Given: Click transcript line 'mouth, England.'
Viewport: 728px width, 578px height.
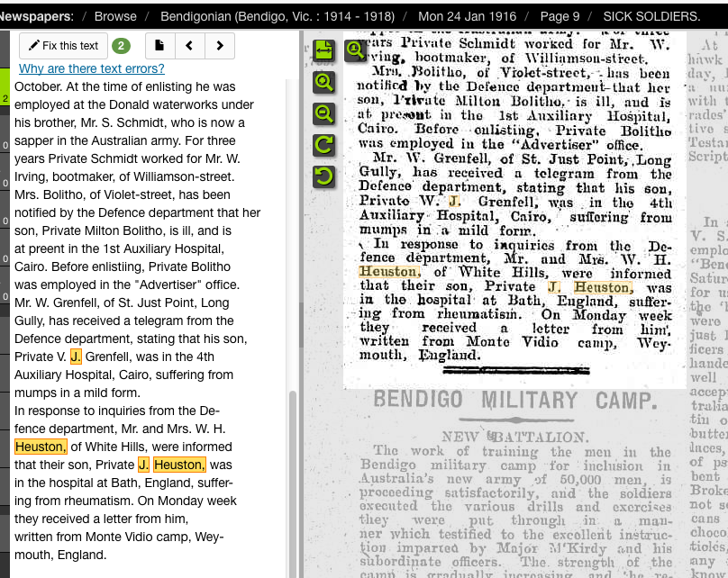Looking at the screenshot, I should click(60, 555).
